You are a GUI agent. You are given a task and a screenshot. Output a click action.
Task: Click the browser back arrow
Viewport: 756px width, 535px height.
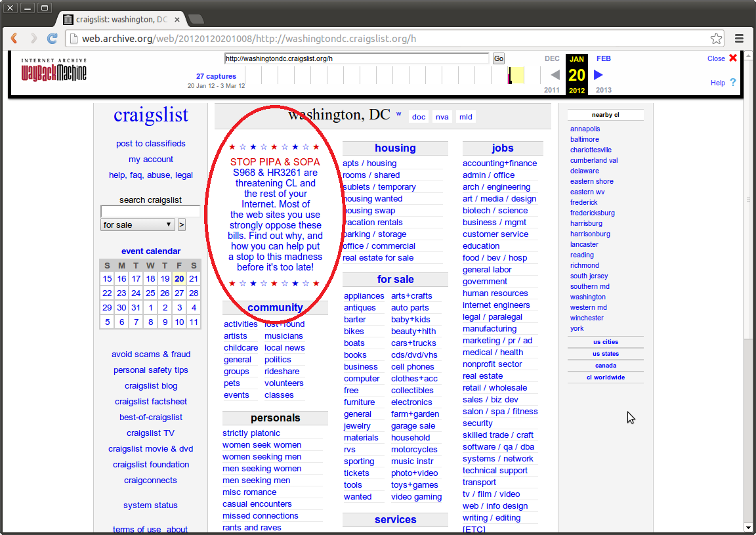click(x=14, y=39)
